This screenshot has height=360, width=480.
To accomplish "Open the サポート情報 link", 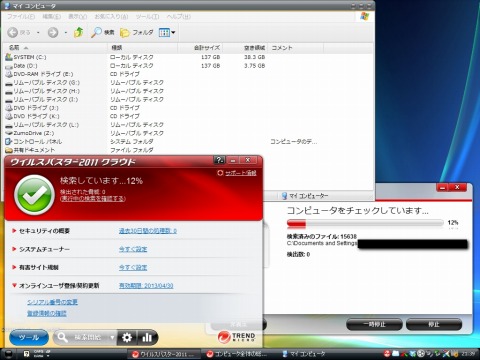I will [x=240, y=173].
